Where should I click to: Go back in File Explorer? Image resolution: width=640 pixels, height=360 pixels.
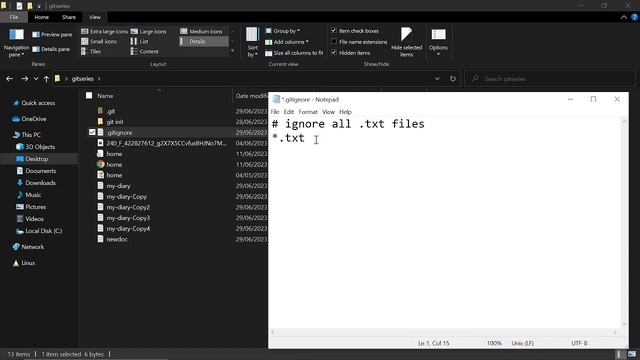(x=9, y=78)
